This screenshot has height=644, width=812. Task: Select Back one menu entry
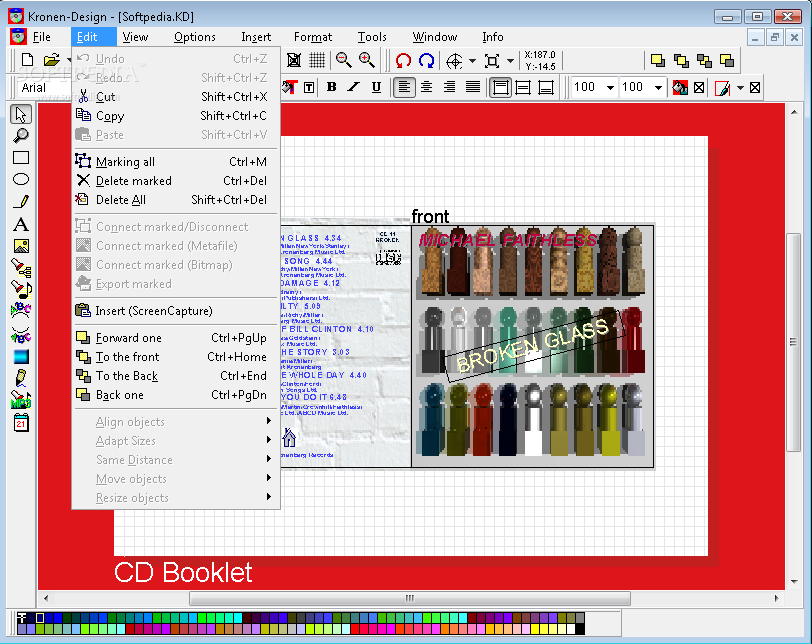point(176,395)
